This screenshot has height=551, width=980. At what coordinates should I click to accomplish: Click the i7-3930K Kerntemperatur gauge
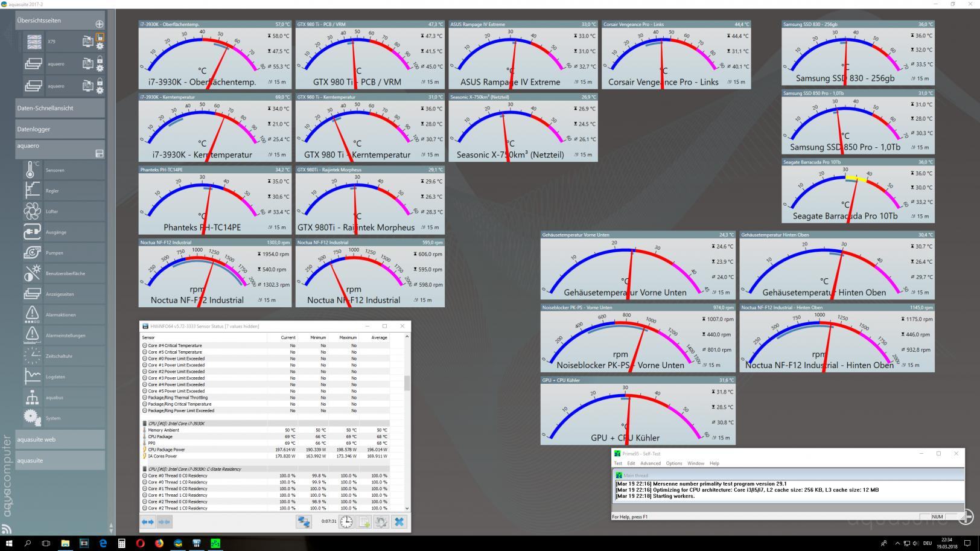(215, 127)
